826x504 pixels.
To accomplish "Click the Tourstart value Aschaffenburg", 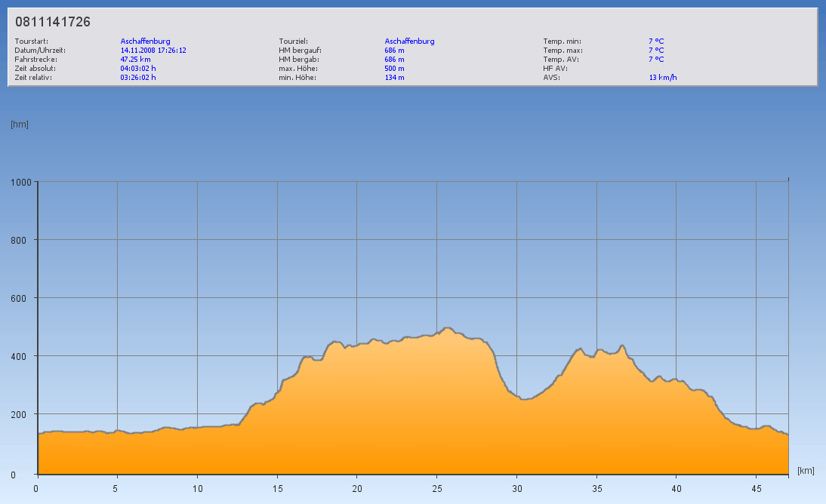I will point(146,41).
